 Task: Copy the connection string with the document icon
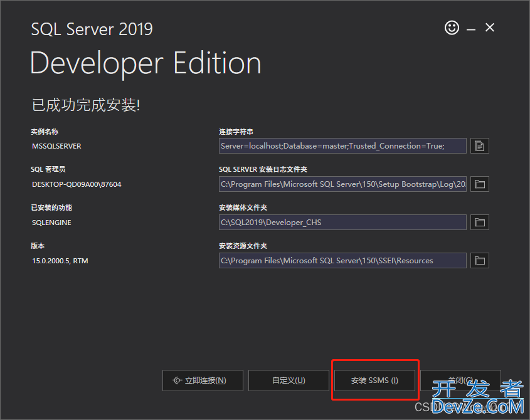pos(479,146)
